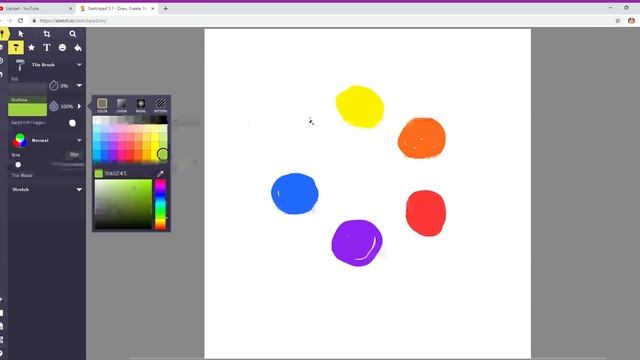Switch to the Radial gradient tab
This screenshot has width=640, height=360.
point(141,105)
